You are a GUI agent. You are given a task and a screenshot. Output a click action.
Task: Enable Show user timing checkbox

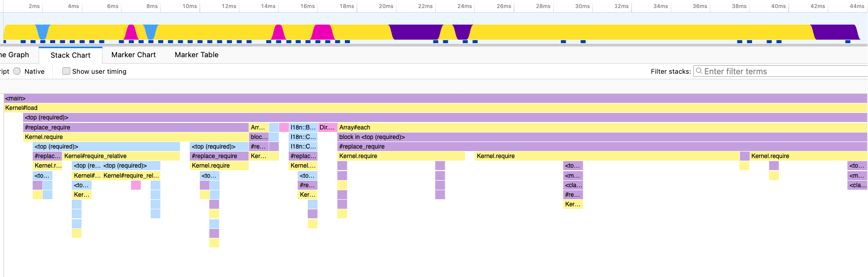pyautogui.click(x=66, y=71)
